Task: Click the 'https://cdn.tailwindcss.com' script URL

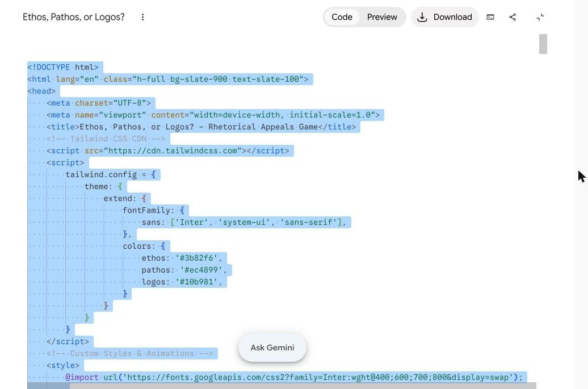Action: 173,151
